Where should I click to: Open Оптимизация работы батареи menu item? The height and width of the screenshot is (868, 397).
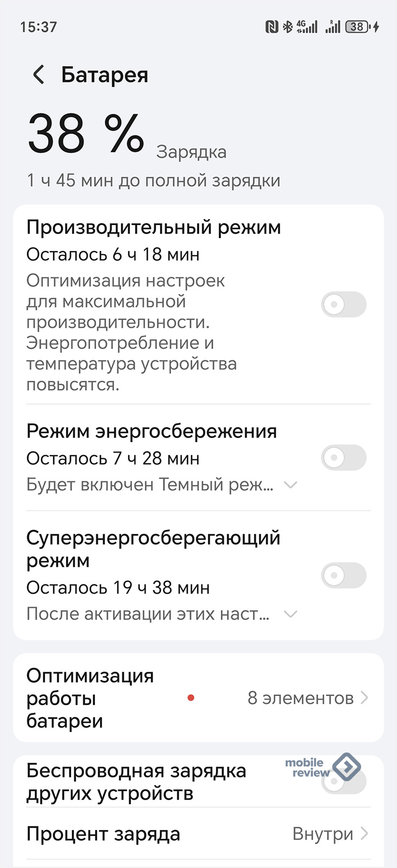coord(90,698)
